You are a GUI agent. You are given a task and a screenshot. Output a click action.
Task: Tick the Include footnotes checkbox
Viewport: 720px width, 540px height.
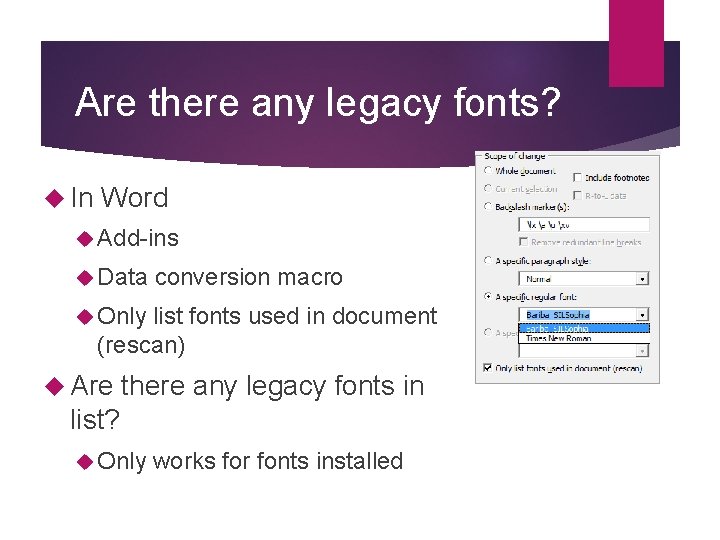coord(578,177)
